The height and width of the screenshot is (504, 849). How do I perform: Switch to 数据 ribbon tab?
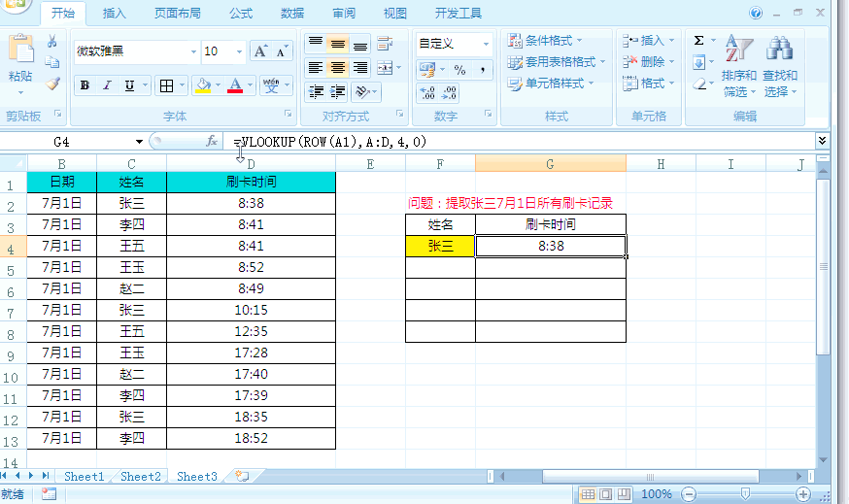pyautogui.click(x=292, y=13)
